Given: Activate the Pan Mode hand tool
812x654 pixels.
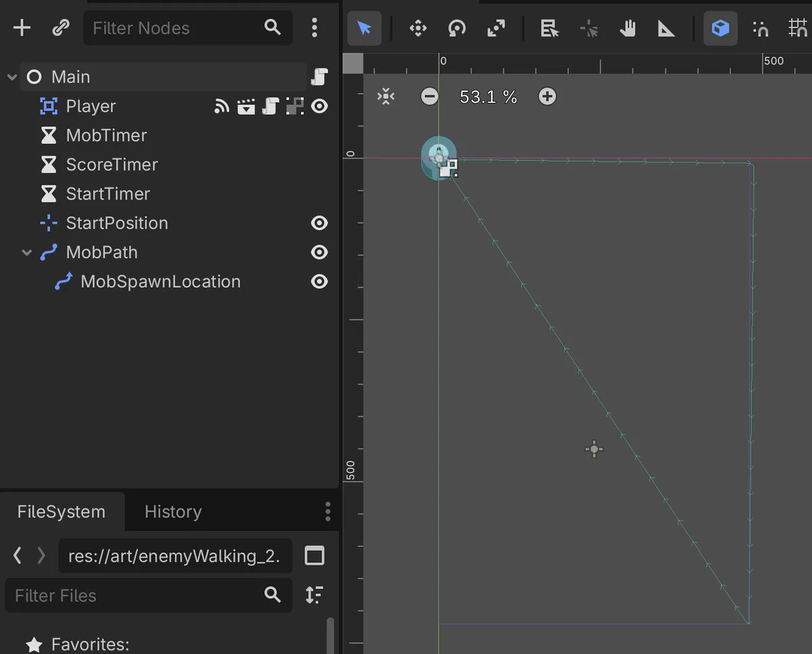Looking at the screenshot, I should pyautogui.click(x=628, y=28).
